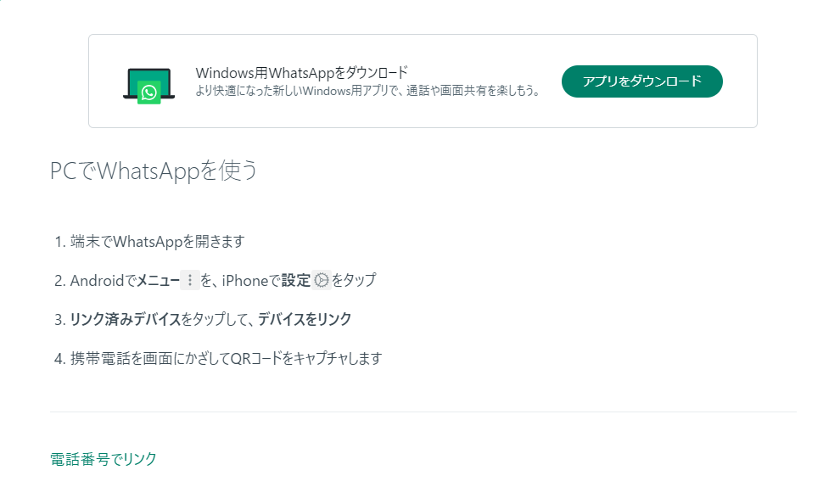Click the Android three-dot menu icon
Viewport: 840px width, 504px height.
188,279
